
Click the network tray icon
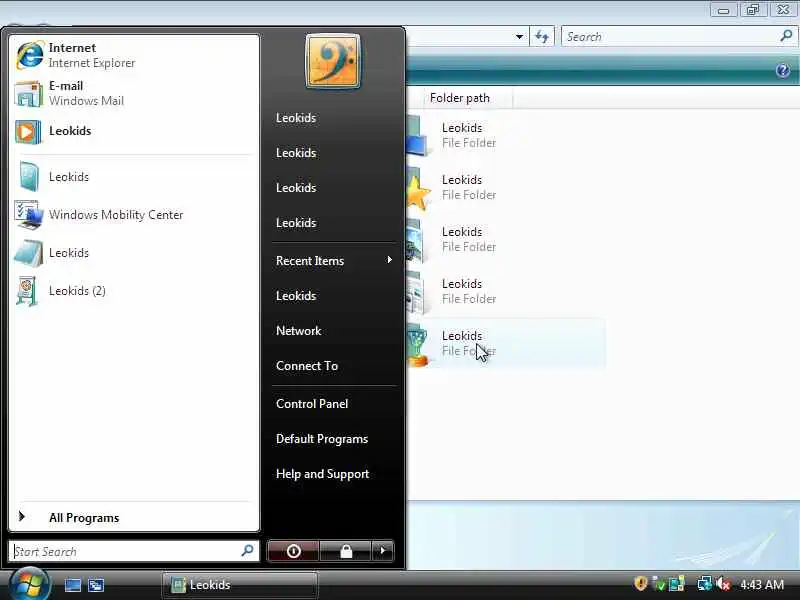pos(705,584)
